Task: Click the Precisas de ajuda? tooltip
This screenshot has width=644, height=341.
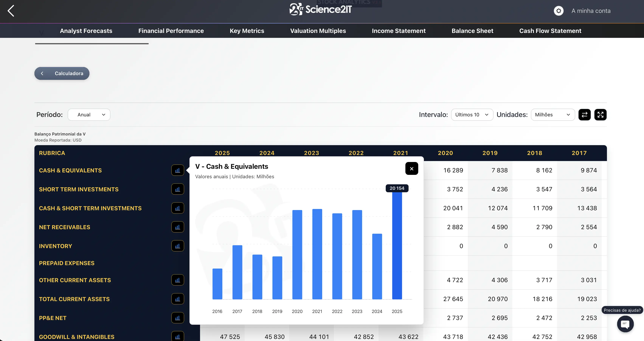Action: 622,310
